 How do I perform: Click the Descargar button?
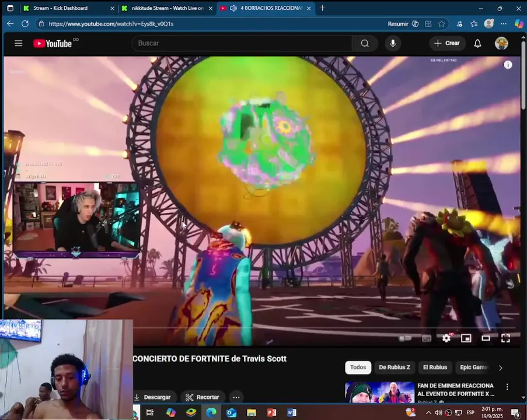pyautogui.click(x=155, y=397)
